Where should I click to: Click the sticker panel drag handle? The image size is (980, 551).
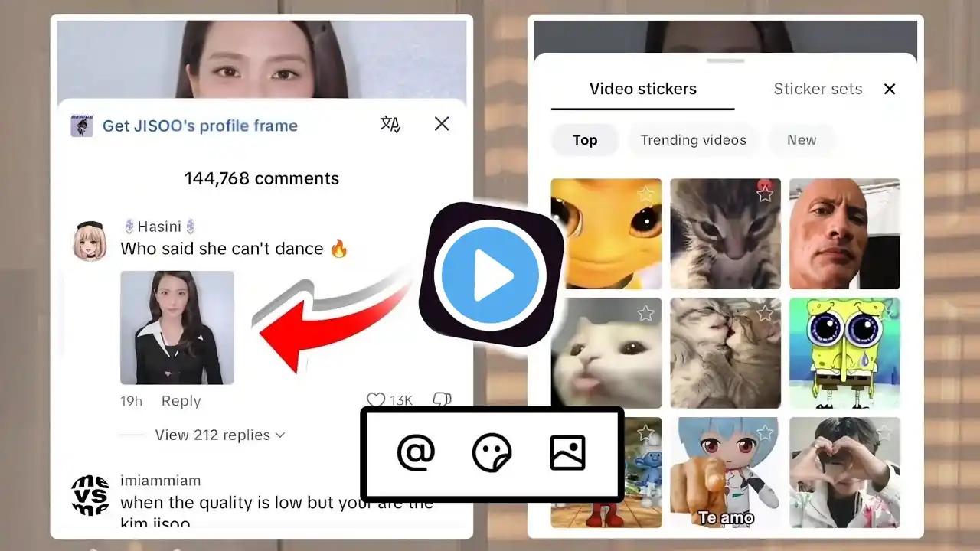pyautogui.click(x=726, y=60)
